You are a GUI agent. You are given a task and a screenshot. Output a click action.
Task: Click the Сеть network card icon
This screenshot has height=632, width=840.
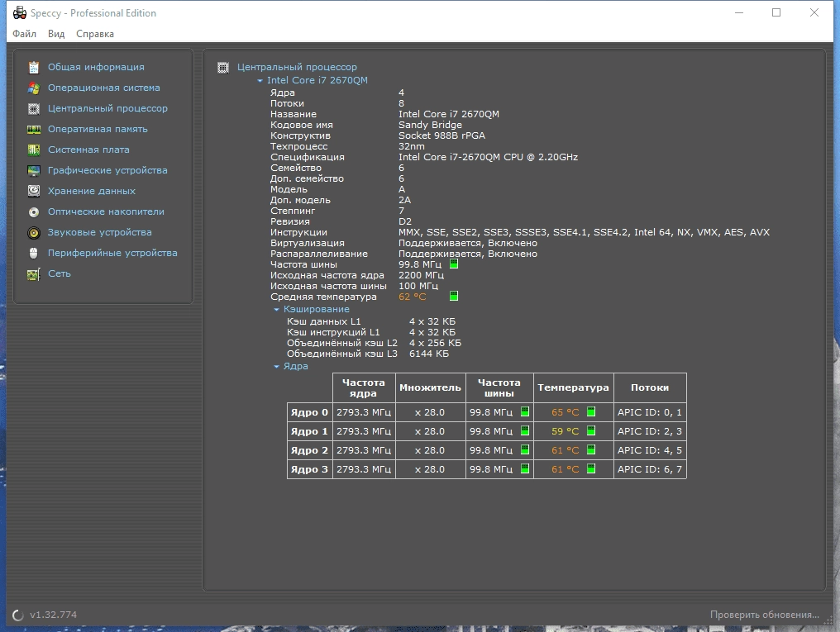pos(34,274)
